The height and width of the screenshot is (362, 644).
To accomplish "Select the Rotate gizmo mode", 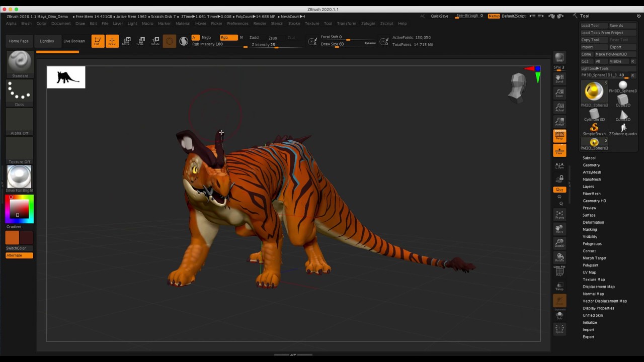I will point(155,41).
